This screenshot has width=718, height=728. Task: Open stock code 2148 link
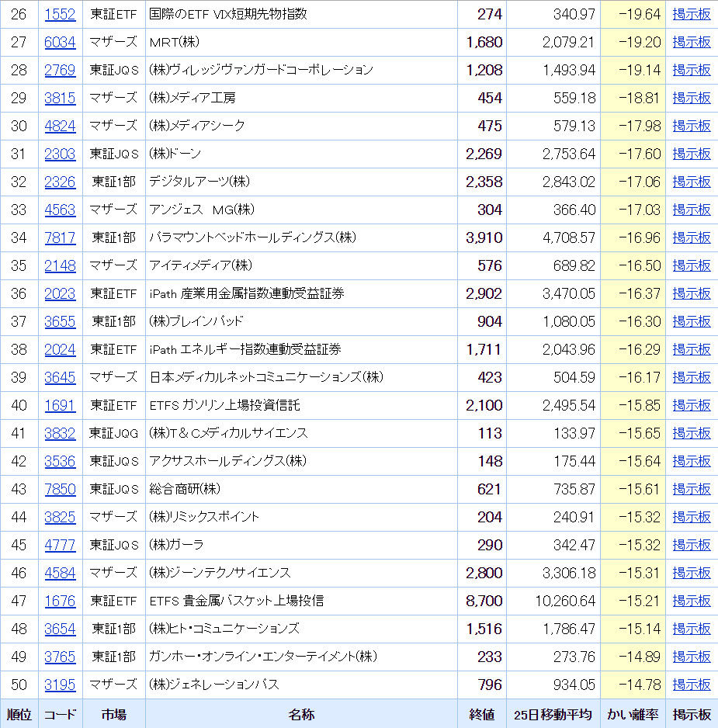tap(60, 265)
